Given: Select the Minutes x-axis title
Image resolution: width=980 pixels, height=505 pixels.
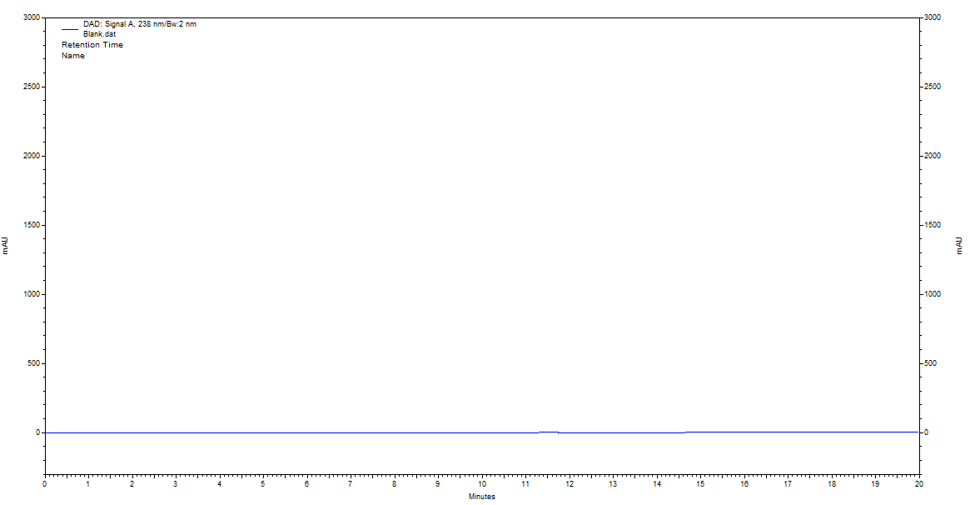Looking at the screenshot, I should [481, 497].
